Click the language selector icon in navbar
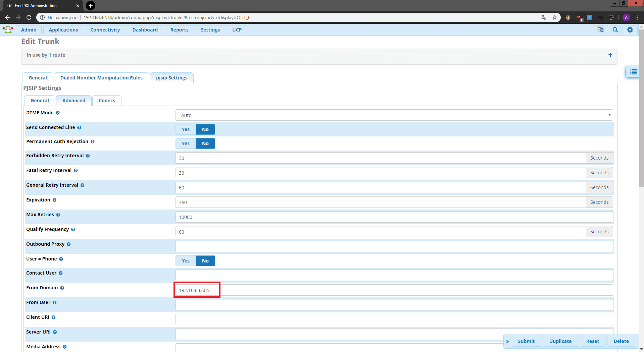The image size is (644, 352). 600,30
